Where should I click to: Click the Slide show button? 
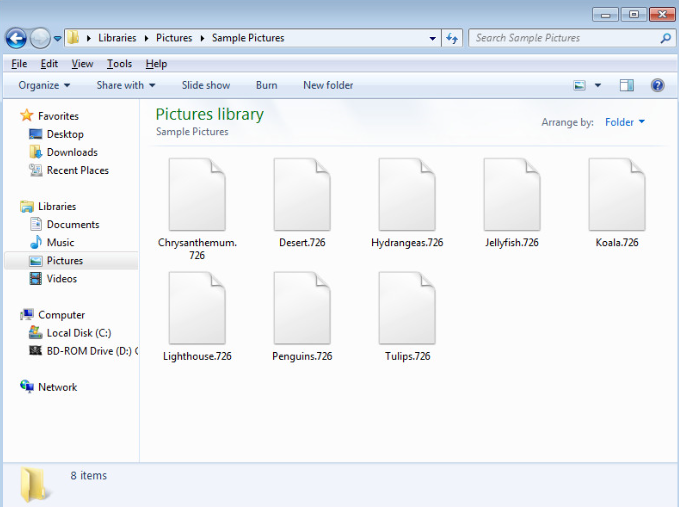tap(205, 86)
